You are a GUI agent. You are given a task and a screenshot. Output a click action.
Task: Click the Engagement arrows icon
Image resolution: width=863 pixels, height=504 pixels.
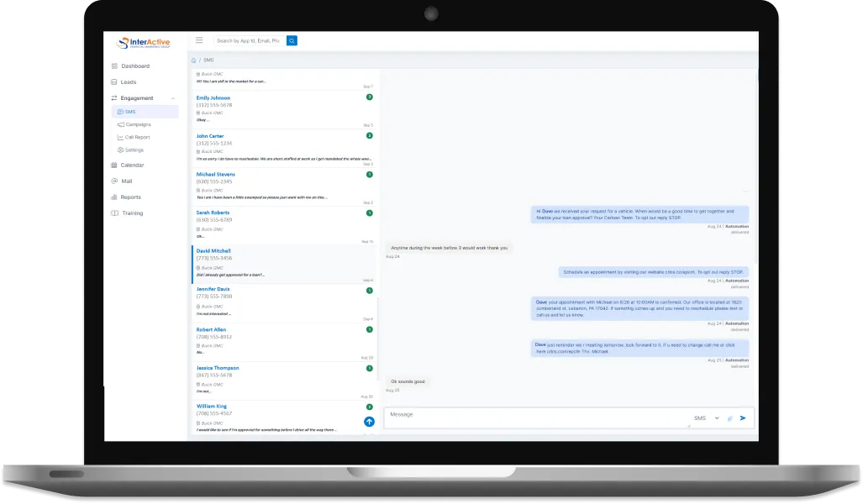[x=114, y=98]
